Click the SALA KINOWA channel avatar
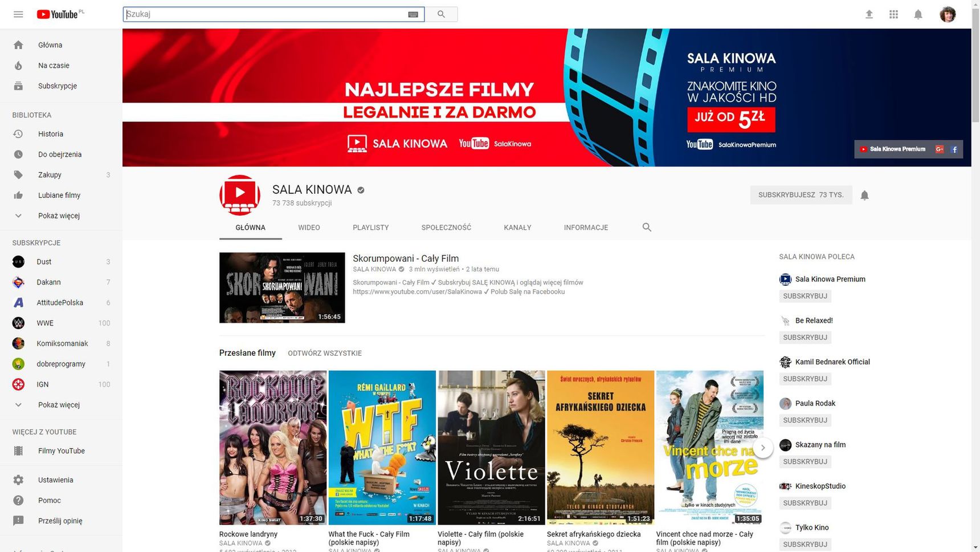Image resolution: width=980 pixels, height=552 pixels. point(240,195)
